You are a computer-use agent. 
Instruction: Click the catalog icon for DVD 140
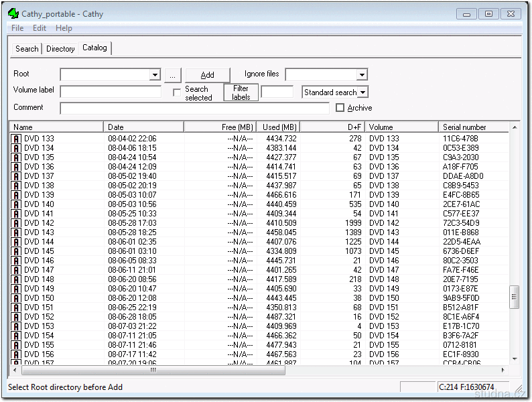(17, 204)
